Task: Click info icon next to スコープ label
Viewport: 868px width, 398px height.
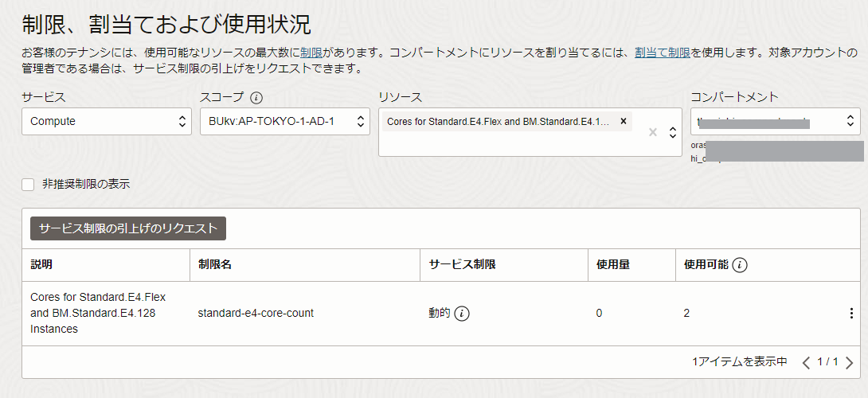Action: coord(256,98)
